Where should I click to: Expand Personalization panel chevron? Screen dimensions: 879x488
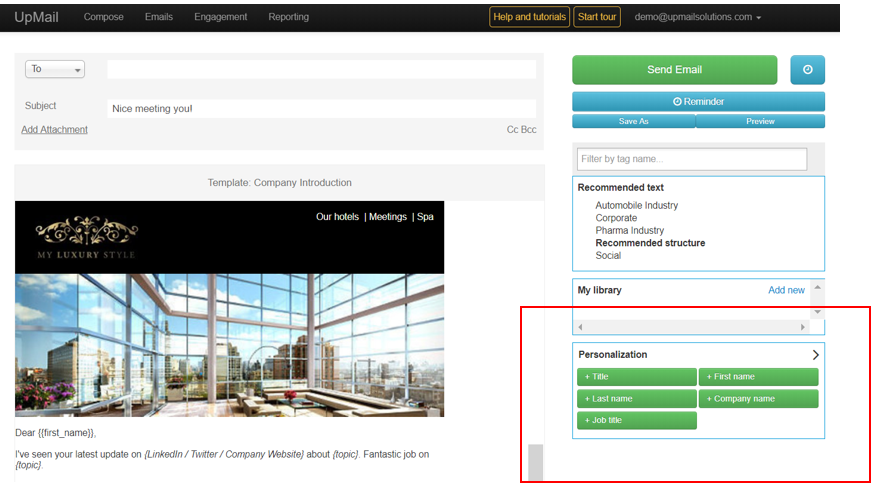(x=816, y=355)
